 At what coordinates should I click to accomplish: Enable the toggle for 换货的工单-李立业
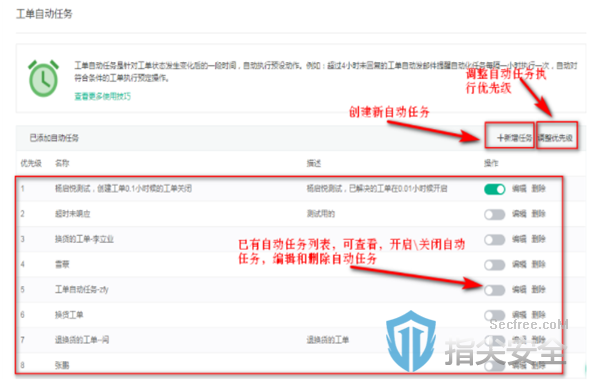click(495, 239)
